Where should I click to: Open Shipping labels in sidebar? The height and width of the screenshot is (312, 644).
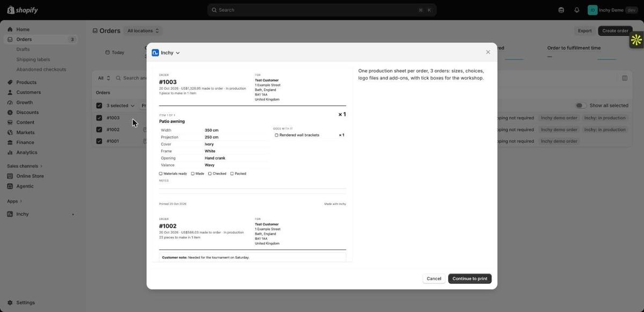click(x=33, y=60)
